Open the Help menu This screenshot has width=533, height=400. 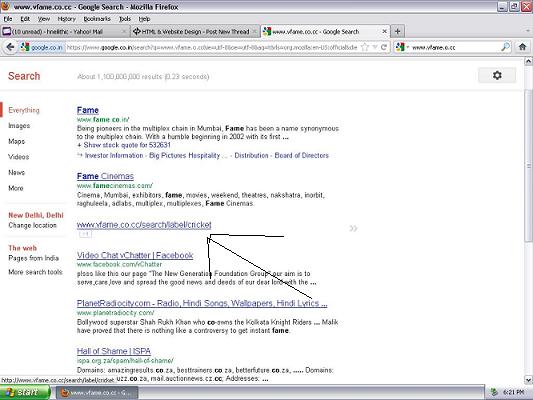144,19
